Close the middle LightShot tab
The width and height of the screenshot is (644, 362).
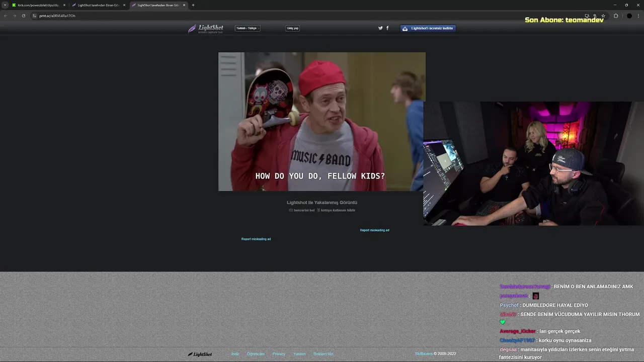pos(124,5)
